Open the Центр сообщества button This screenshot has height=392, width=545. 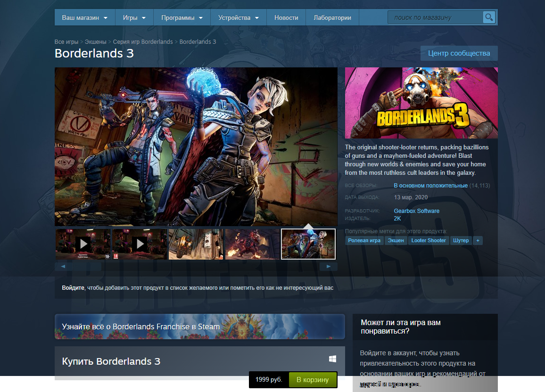[459, 53]
